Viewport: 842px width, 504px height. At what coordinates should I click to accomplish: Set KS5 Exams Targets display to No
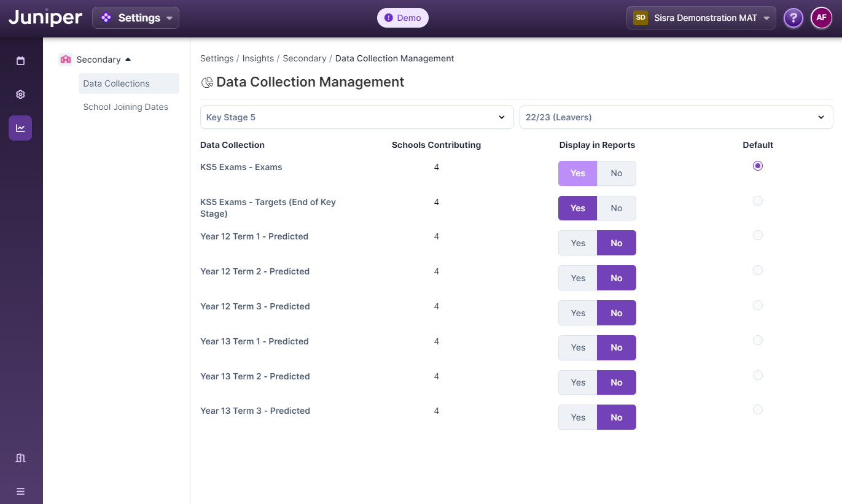[616, 208]
